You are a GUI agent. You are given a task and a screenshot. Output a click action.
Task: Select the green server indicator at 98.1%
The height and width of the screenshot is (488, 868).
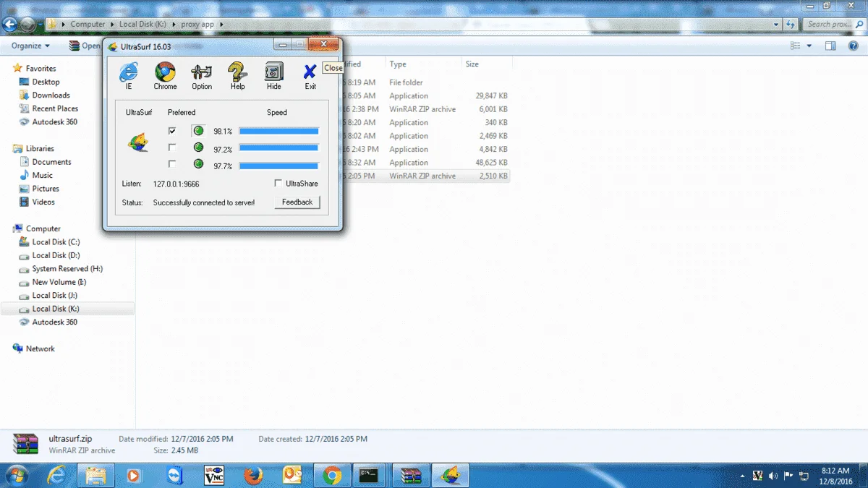click(198, 131)
